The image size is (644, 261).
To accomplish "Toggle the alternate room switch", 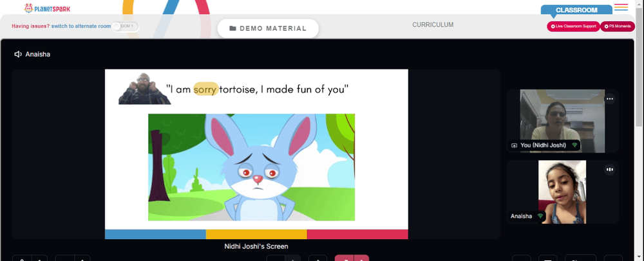I will 126,26.
